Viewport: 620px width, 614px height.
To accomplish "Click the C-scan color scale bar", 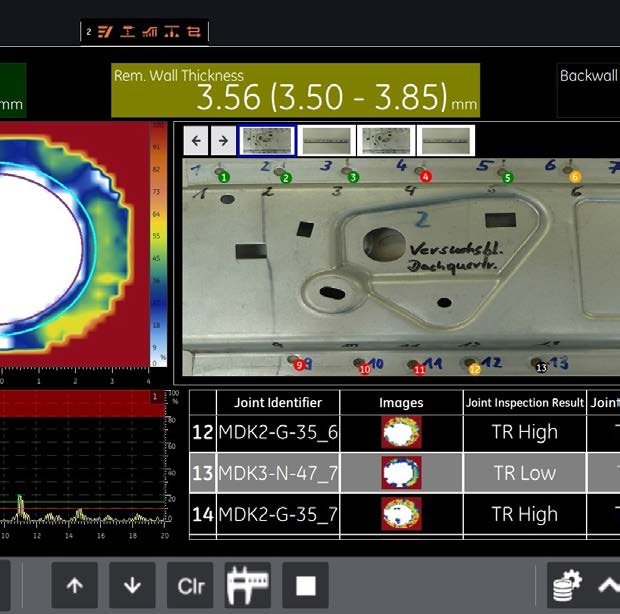I will click(158, 244).
